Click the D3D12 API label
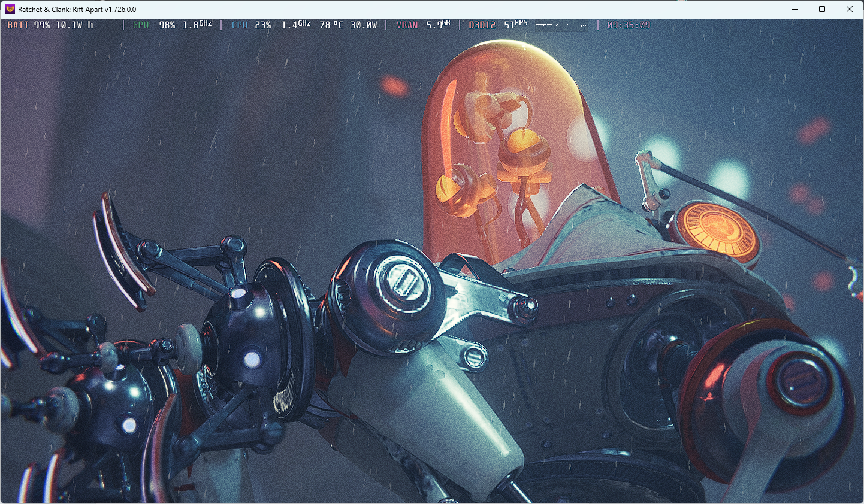 click(x=482, y=25)
